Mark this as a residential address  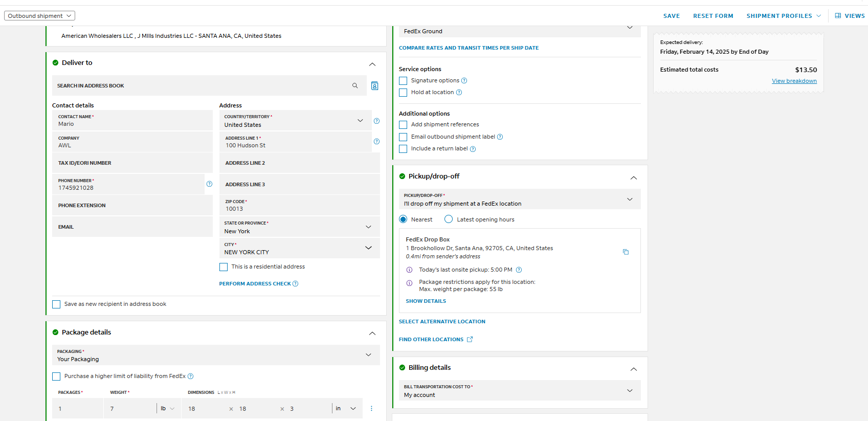coord(224,267)
